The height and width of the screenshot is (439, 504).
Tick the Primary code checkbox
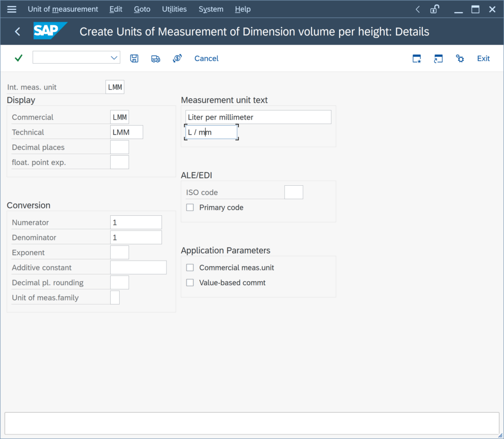pos(190,207)
